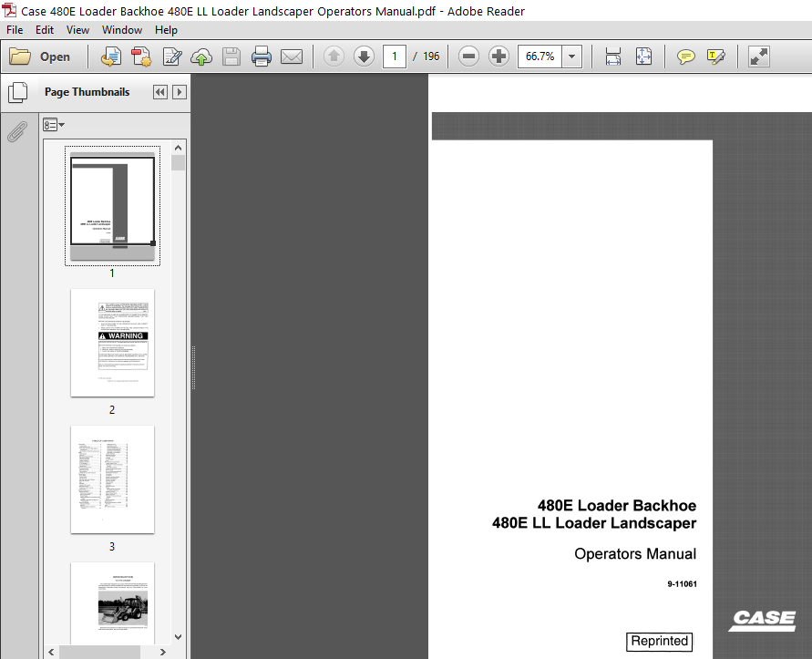Open the thumbnails options dropdown menu
The image size is (812, 659).
point(54,125)
